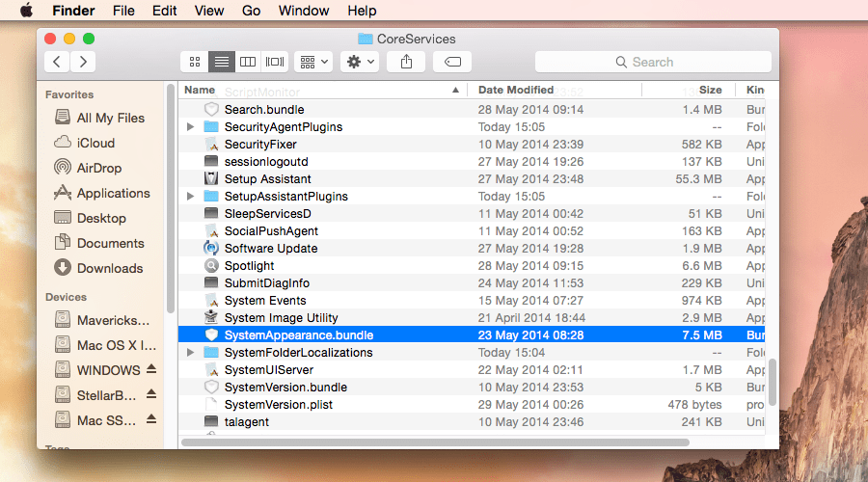This screenshot has width=868, height=482.
Task: Click the vertical scrollbar of file list
Action: [x=773, y=383]
